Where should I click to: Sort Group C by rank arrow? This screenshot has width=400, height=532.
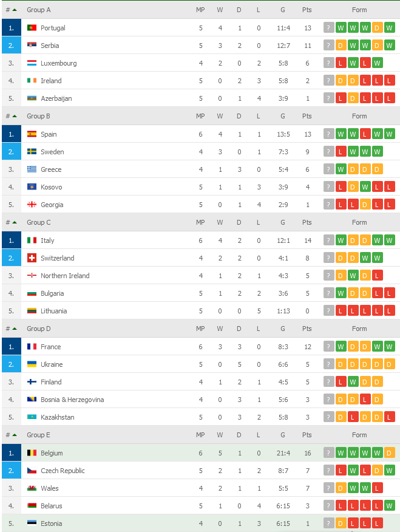(x=14, y=222)
